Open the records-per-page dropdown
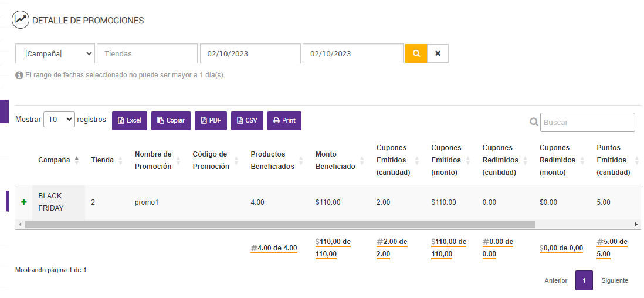Viewport: 644px width, 298px height. (59, 120)
